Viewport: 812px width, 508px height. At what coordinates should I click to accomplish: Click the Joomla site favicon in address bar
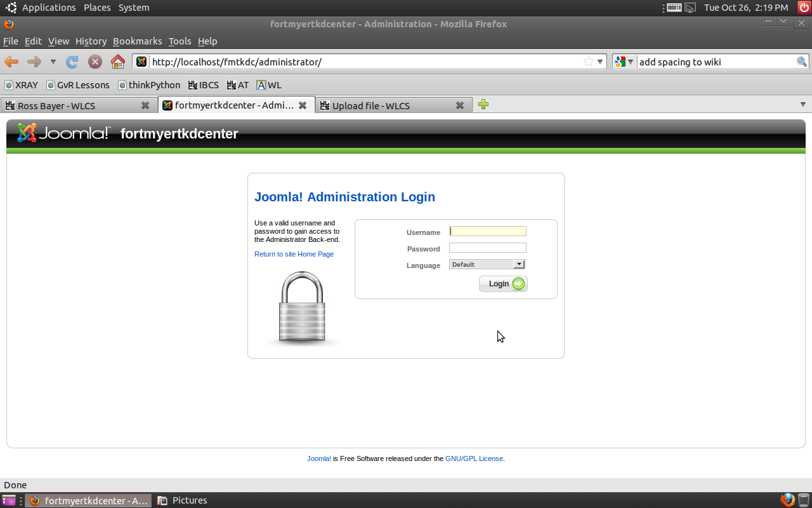tap(142, 62)
